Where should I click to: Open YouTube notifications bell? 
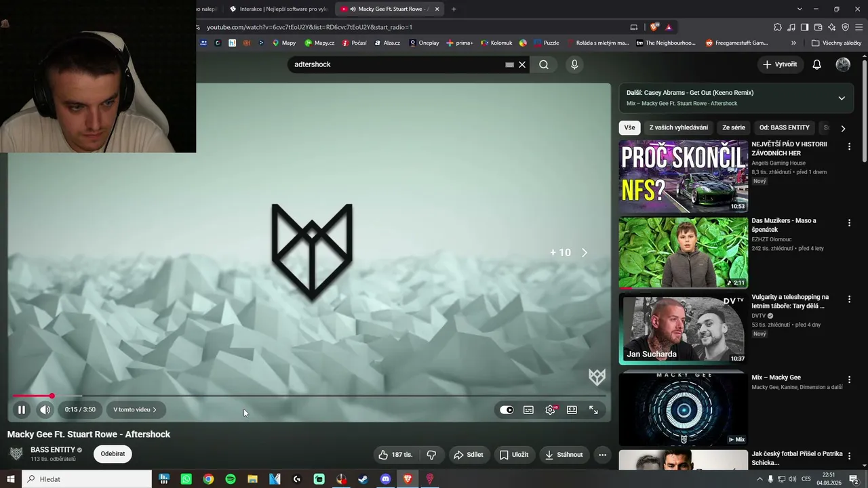817,64
